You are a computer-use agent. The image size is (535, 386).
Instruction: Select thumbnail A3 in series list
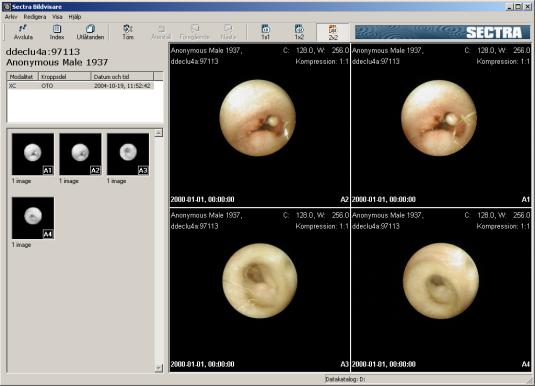pos(128,154)
